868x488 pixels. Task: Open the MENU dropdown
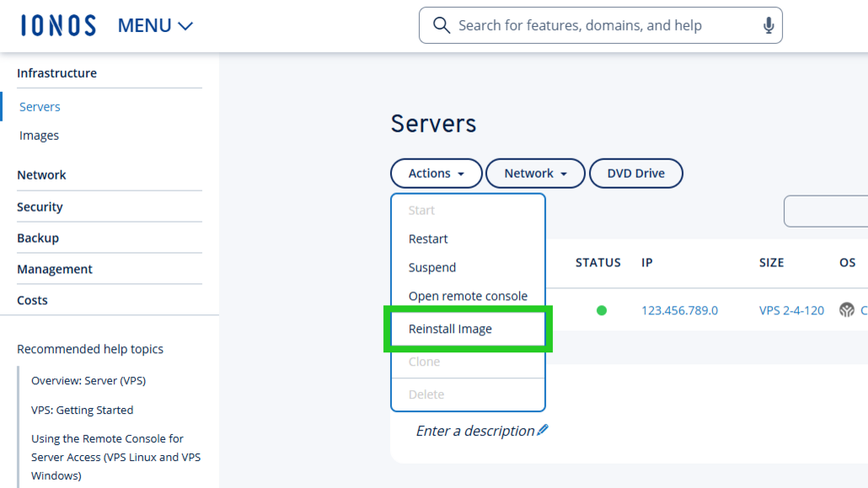155,25
